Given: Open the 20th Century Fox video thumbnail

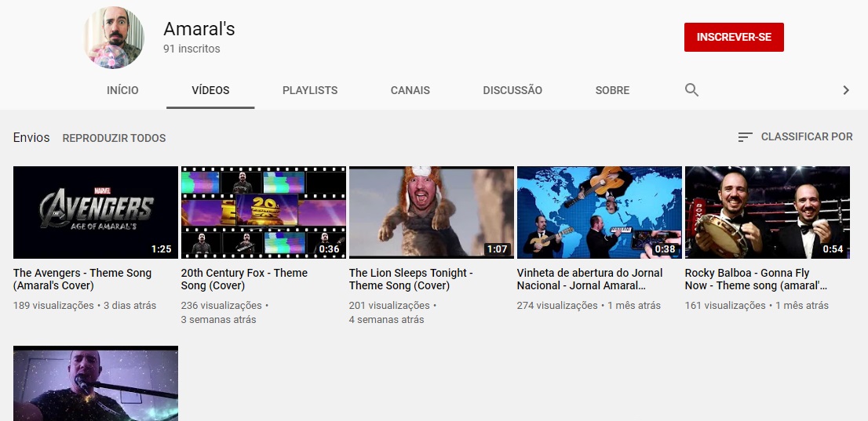Looking at the screenshot, I should [x=263, y=212].
